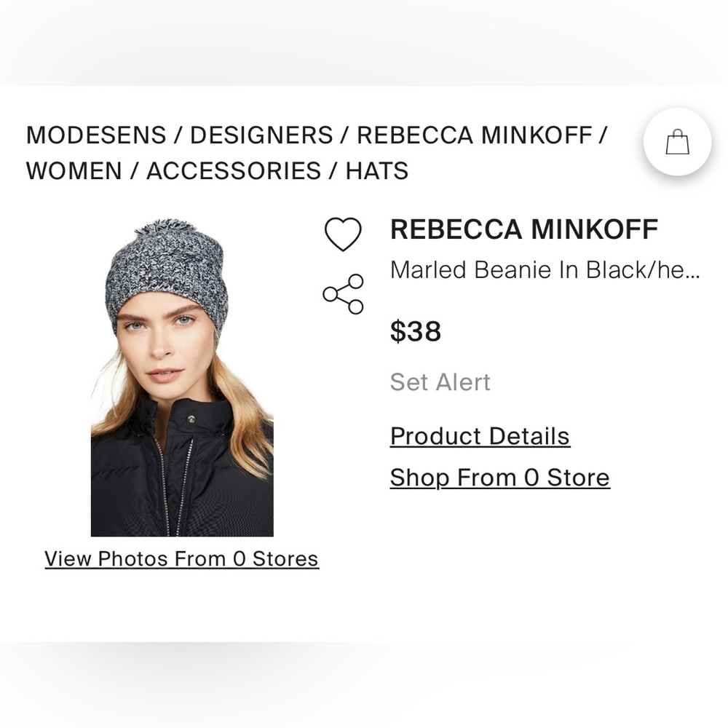Open the share options for this product
Screen dimensions: 728x728
coord(344,293)
